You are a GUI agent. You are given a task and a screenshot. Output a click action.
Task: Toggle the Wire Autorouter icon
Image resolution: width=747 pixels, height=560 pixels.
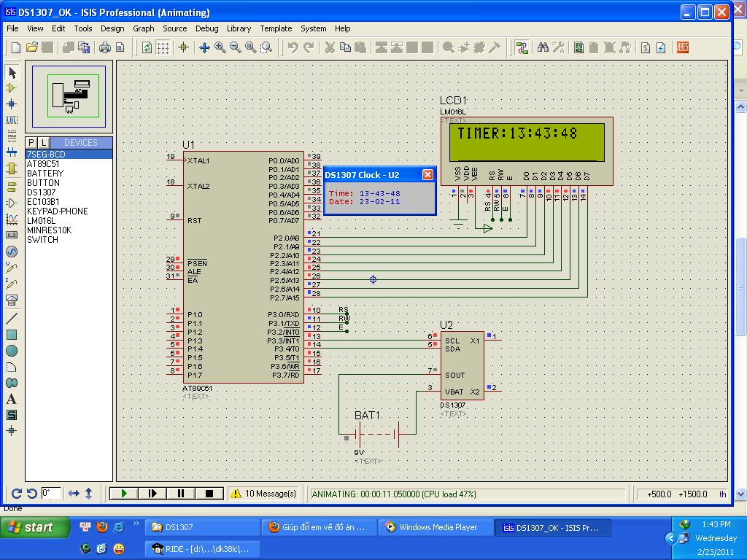[x=522, y=47]
